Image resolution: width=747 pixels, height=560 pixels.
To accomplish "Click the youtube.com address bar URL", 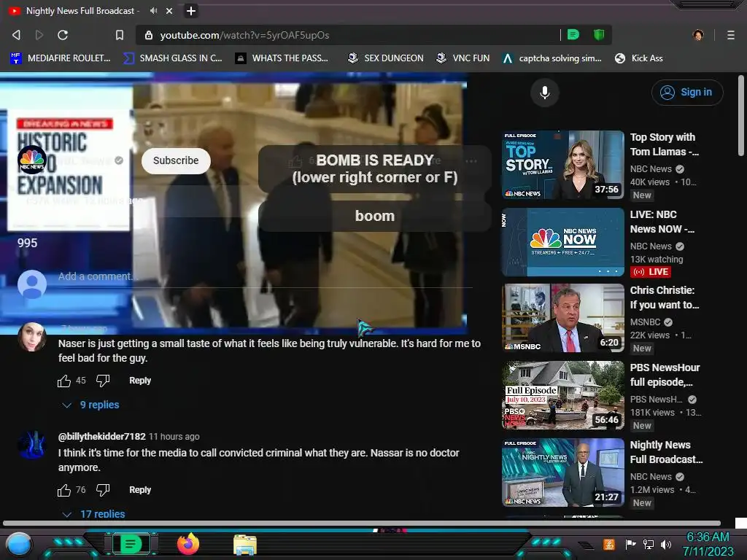I will tap(244, 35).
